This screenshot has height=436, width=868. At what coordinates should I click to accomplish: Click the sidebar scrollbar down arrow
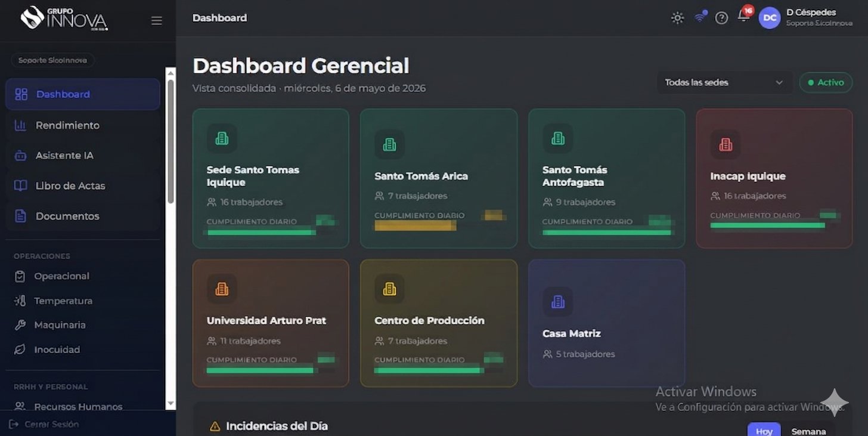[171, 404]
